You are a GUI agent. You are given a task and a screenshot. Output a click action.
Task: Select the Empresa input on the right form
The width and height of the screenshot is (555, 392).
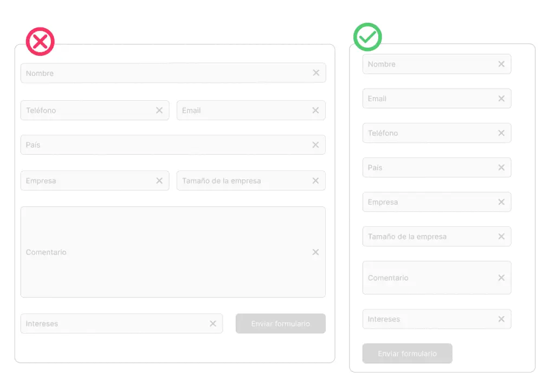tap(428, 202)
